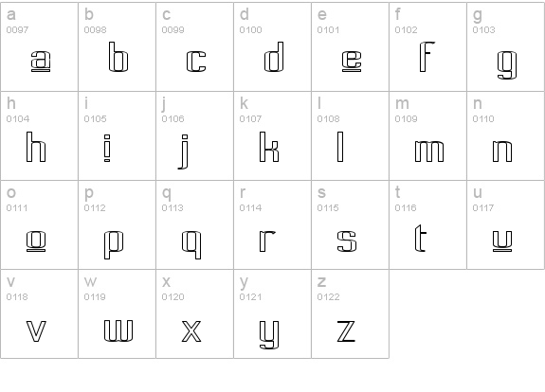Click the glyph cell for letter b
545x392 pixels.
click(x=118, y=47)
